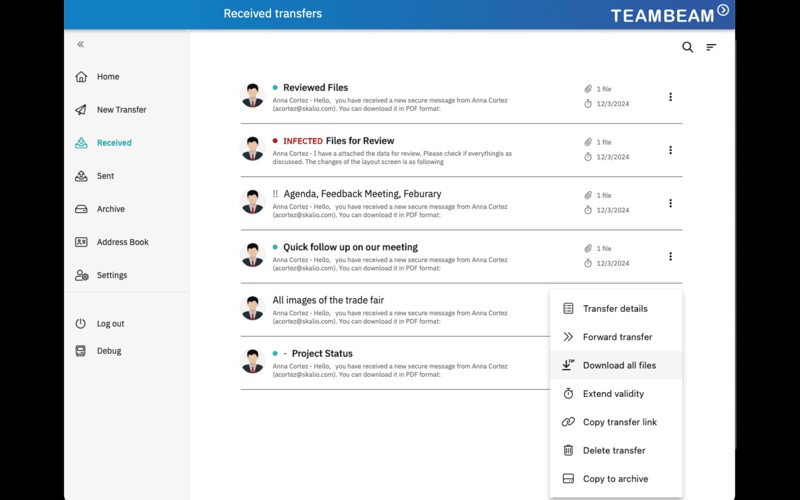This screenshot has width=800, height=500.
Task: Choose Delete transfer menu entry
Action: point(616,451)
